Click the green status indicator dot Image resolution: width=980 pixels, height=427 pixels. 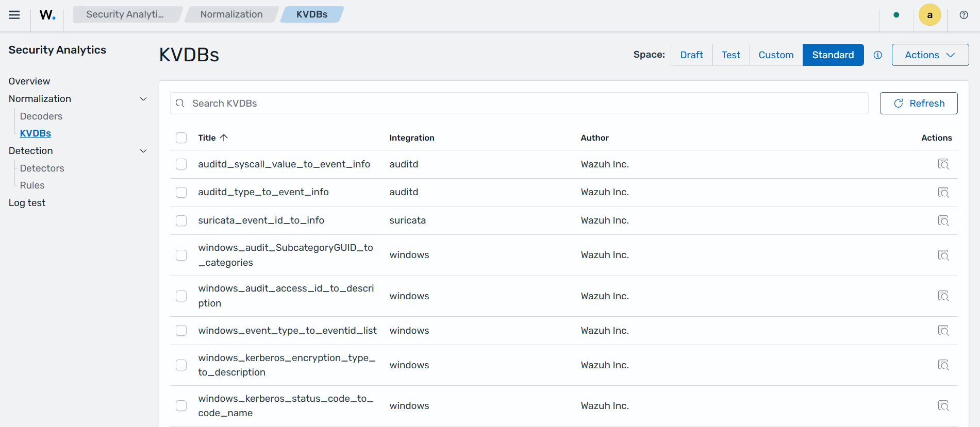[896, 15]
